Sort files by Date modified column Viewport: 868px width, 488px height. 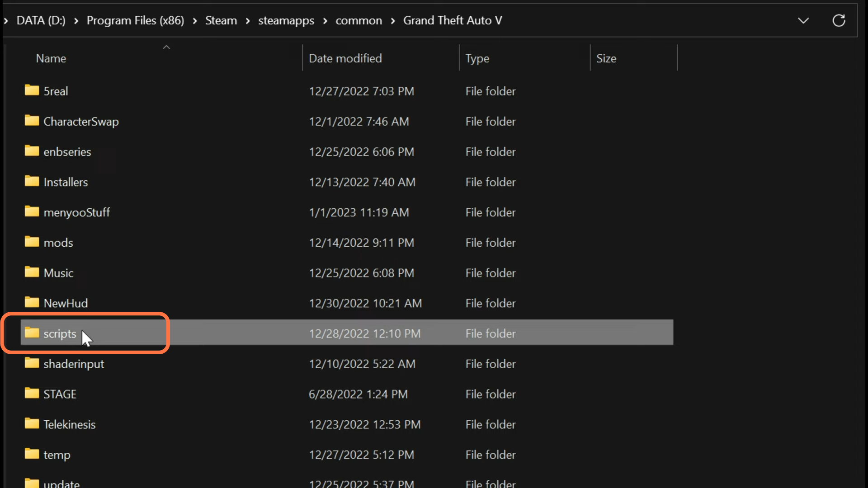click(x=345, y=58)
